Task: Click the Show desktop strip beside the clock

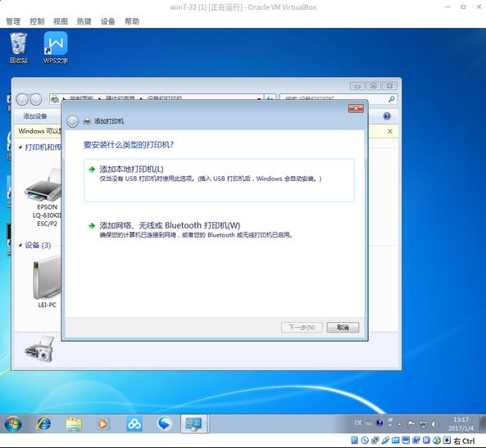Action: (483, 423)
